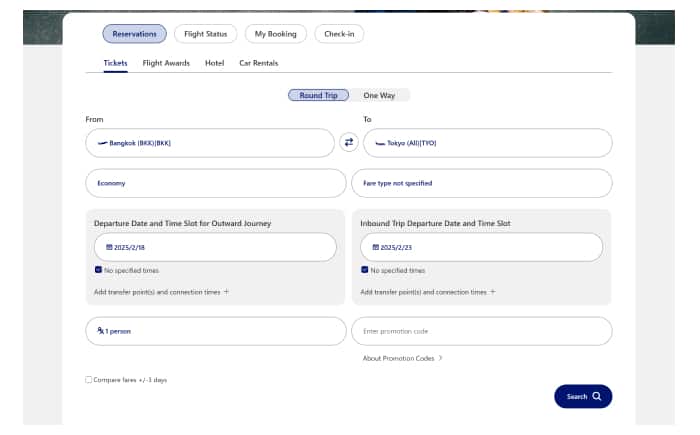
Task: Click the person icon in passenger field
Action: 101,331
